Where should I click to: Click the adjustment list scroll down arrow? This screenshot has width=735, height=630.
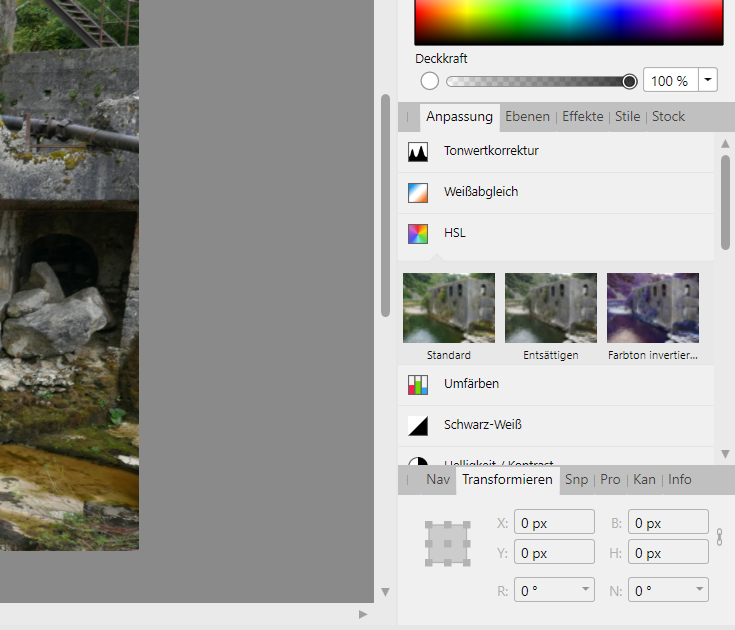pyautogui.click(x=725, y=454)
